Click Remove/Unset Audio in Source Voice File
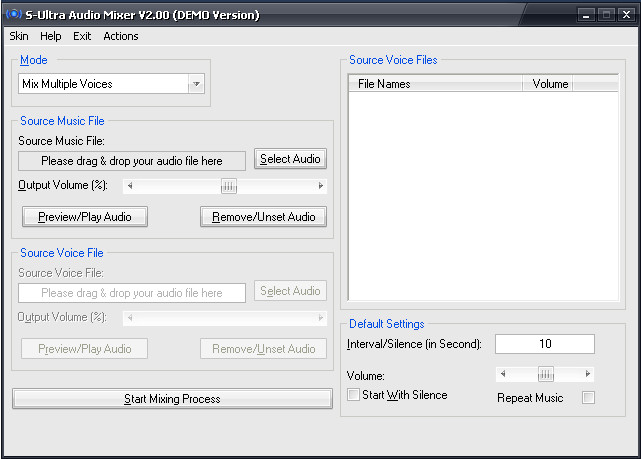This screenshot has height=459, width=641. point(264,349)
